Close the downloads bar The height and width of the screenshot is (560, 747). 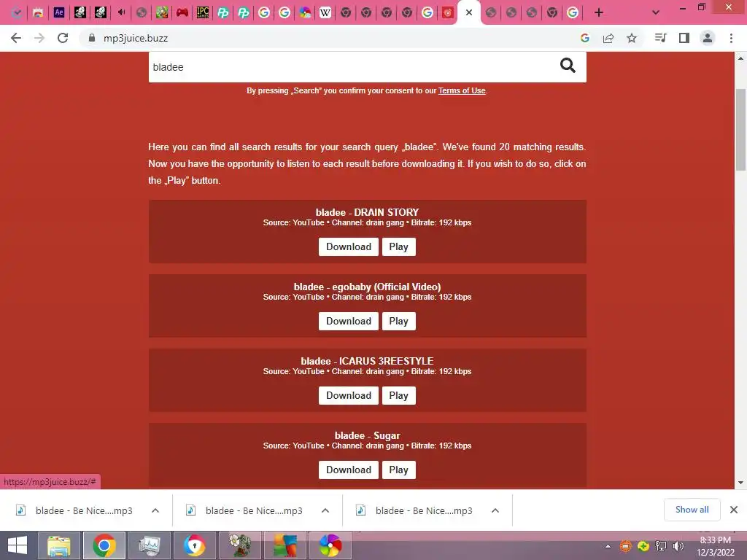click(x=734, y=510)
